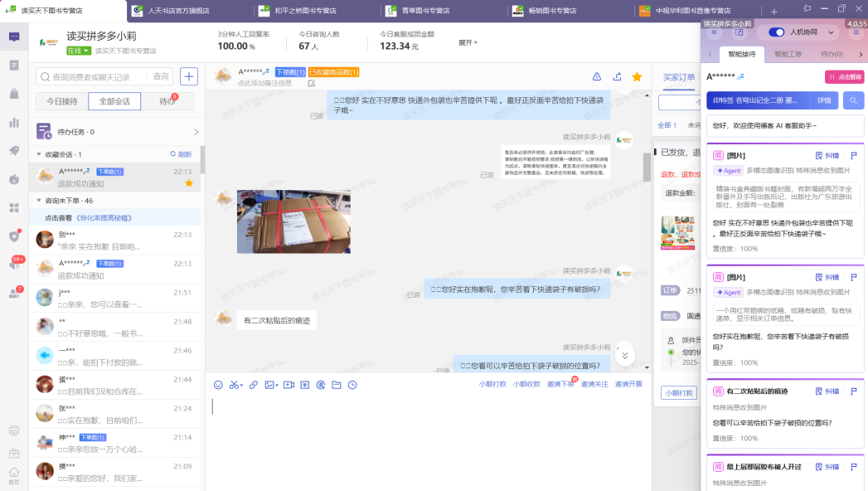Screen dimensions: 868x491
Task: Click the coupon ticket icon in chat toolbar
Action: (304, 385)
